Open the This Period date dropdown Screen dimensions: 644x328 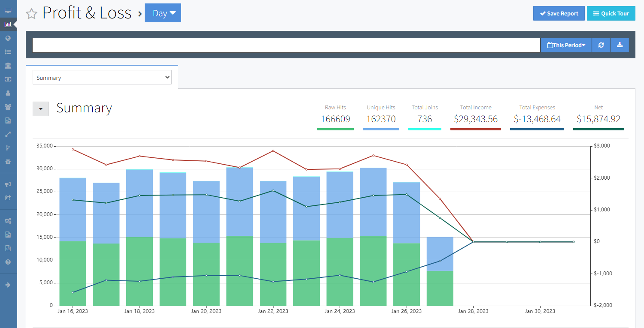(566, 45)
